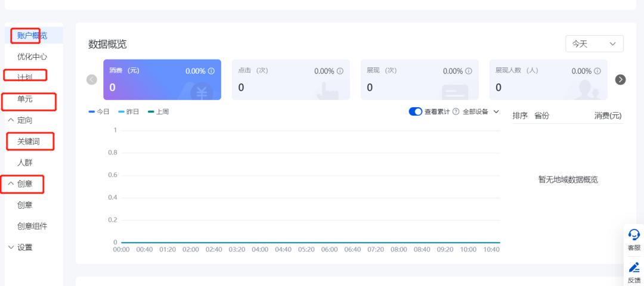
Task: Toggle the 查看累计 switch
Action: [x=415, y=111]
